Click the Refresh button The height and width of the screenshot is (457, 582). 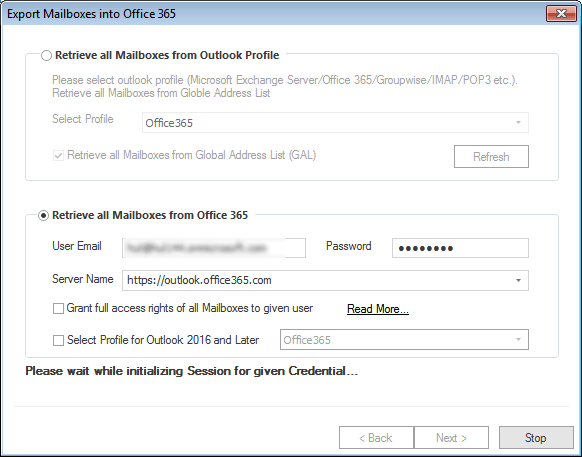tap(491, 157)
